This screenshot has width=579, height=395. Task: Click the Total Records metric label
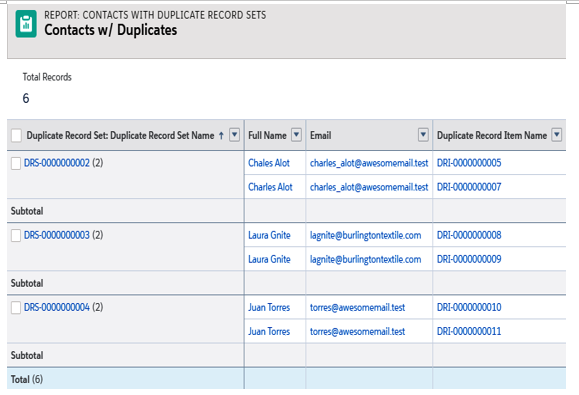click(47, 77)
